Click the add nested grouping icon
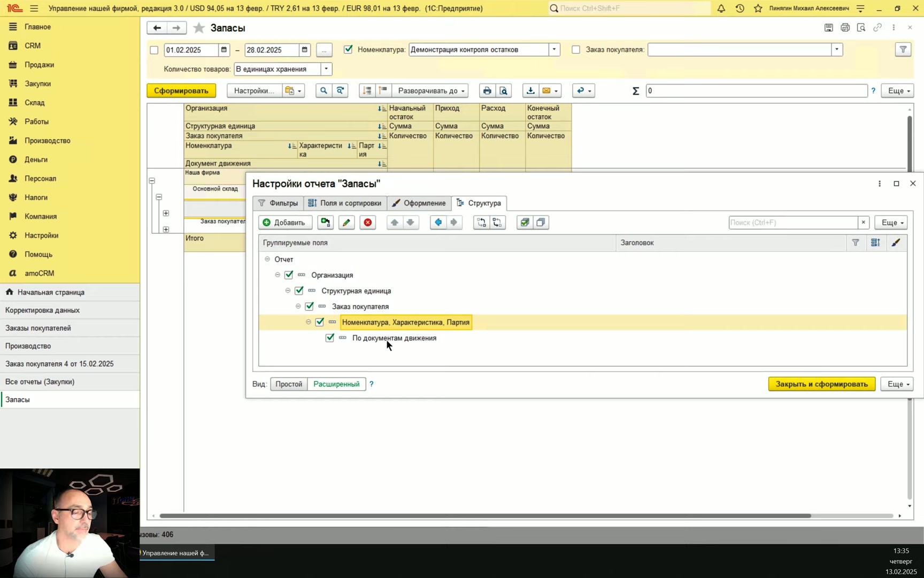Viewport: 924px width, 578px height. tap(325, 223)
